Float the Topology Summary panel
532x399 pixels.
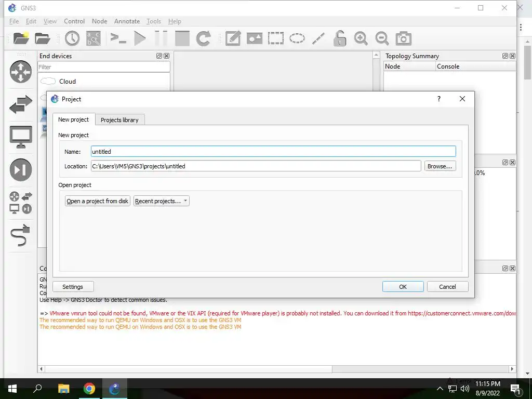point(505,56)
